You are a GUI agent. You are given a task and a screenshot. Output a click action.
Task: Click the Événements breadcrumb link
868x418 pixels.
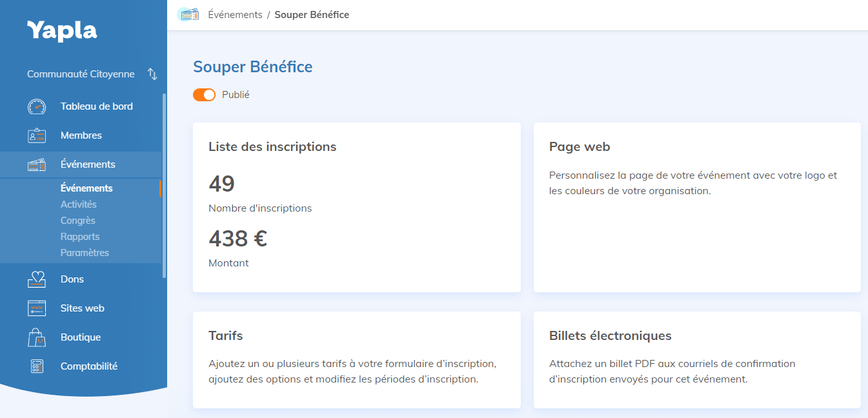coord(235,14)
